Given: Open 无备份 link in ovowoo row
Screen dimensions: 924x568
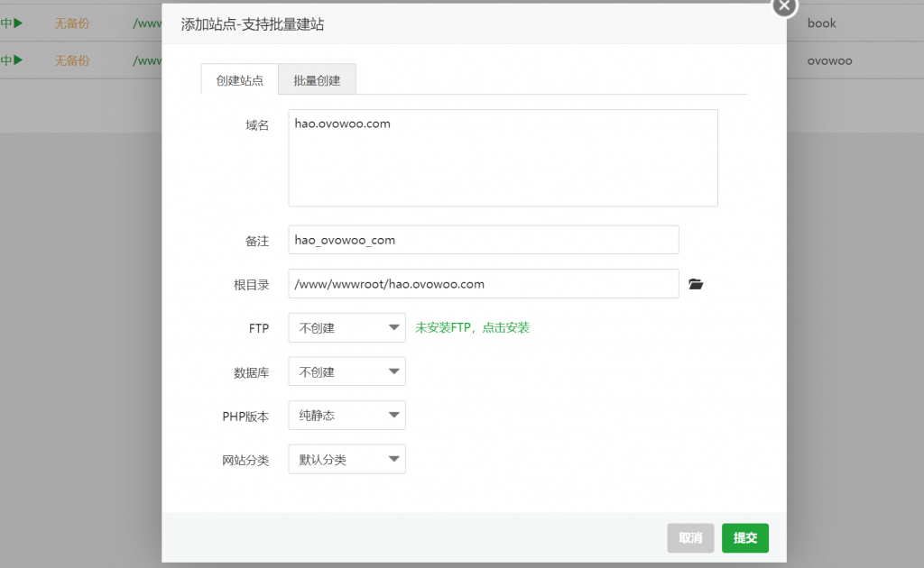Looking at the screenshot, I should coord(72,61).
